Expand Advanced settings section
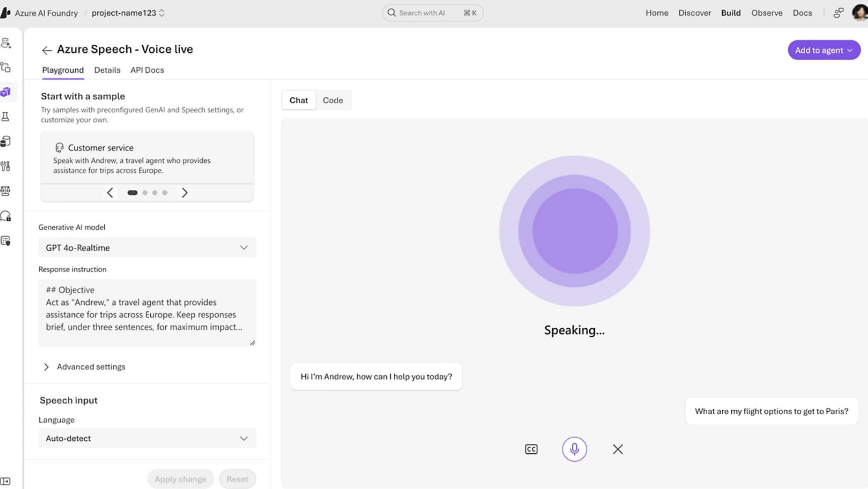Screen dimensions: 868x489 pos(84,367)
